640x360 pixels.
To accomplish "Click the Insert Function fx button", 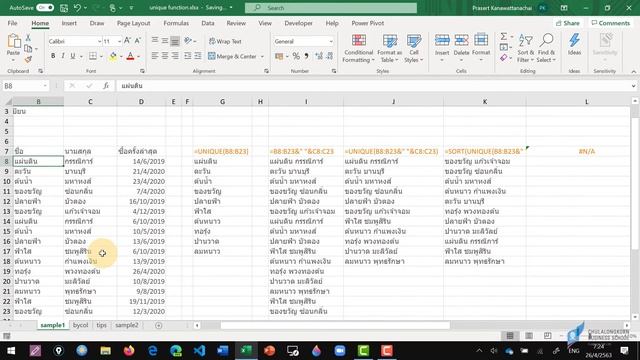I will click(x=106, y=86).
